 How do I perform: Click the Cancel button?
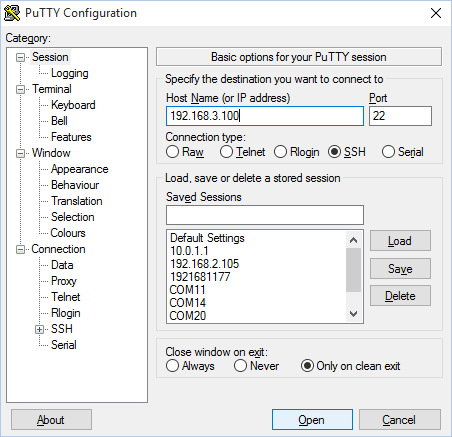pyautogui.click(x=399, y=420)
